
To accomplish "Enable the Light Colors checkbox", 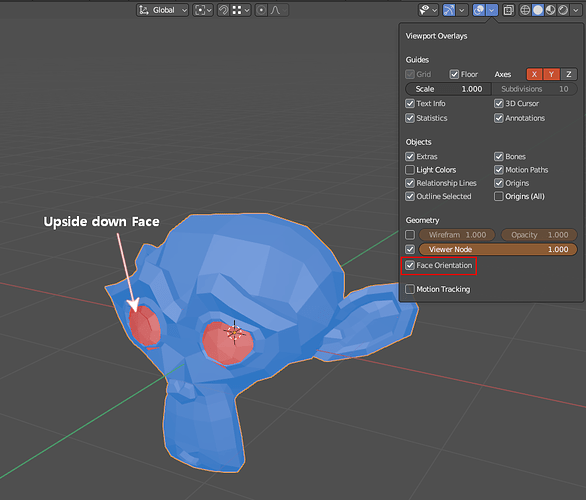I will point(410,170).
